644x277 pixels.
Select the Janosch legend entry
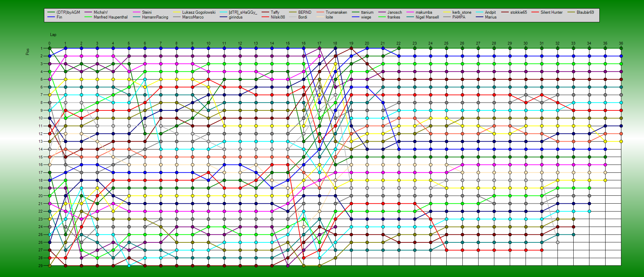[x=395, y=12]
